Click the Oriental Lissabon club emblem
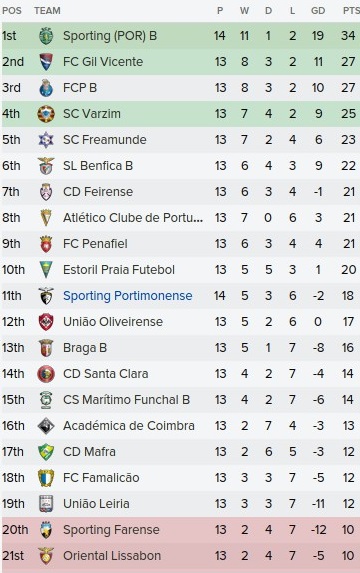360x573 pixels. point(46,555)
